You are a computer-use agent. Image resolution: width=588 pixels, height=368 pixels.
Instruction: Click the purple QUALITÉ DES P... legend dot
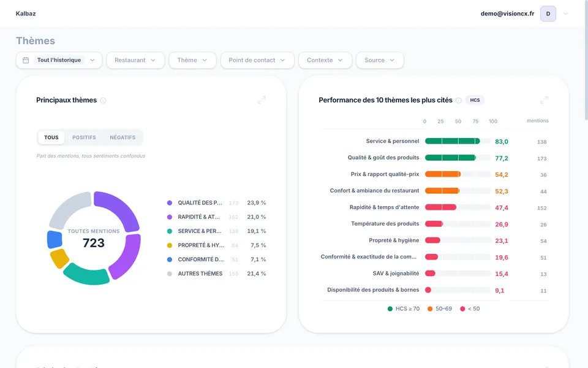[170, 203]
